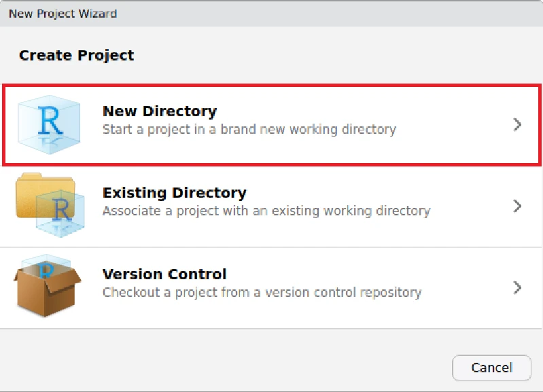Screen dimensions: 543x392
Task: Click "Start a project in a brand new working directory"
Action: pos(249,130)
